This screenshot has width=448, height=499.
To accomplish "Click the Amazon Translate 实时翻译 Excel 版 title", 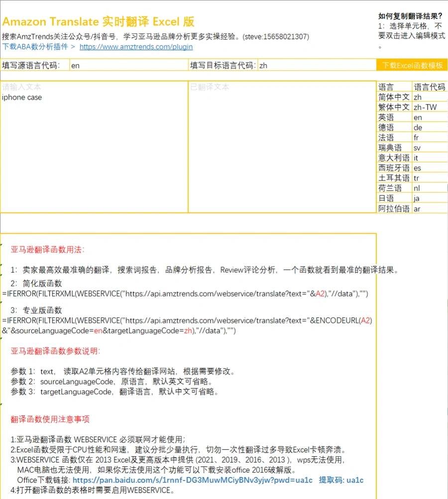I will click(99, 21).
